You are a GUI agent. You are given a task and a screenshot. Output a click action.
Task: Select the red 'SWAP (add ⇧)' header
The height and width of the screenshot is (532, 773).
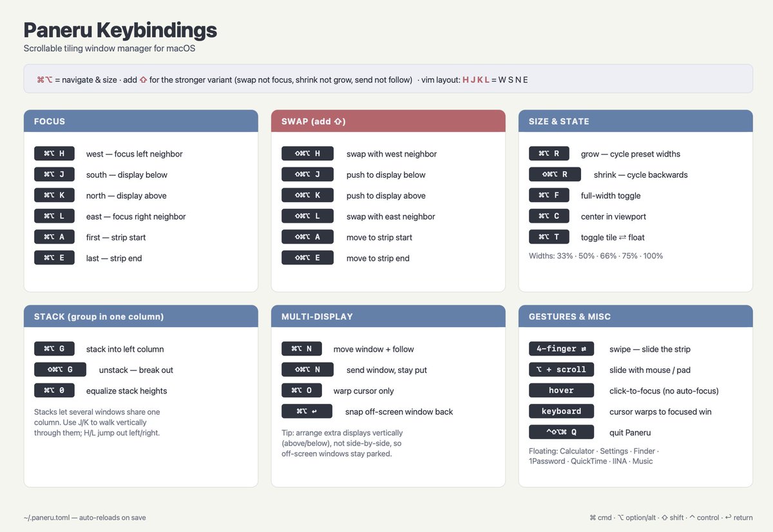388,121
